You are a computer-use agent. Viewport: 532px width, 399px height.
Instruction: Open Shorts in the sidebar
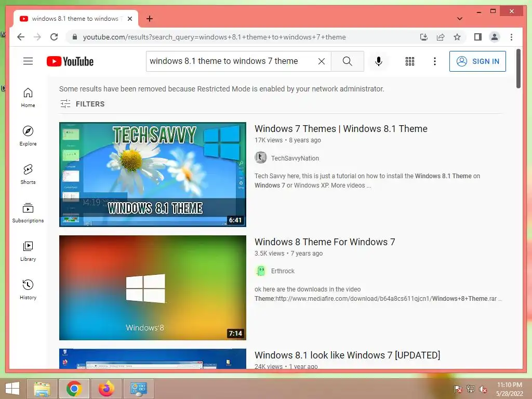[x=28, y=175]
